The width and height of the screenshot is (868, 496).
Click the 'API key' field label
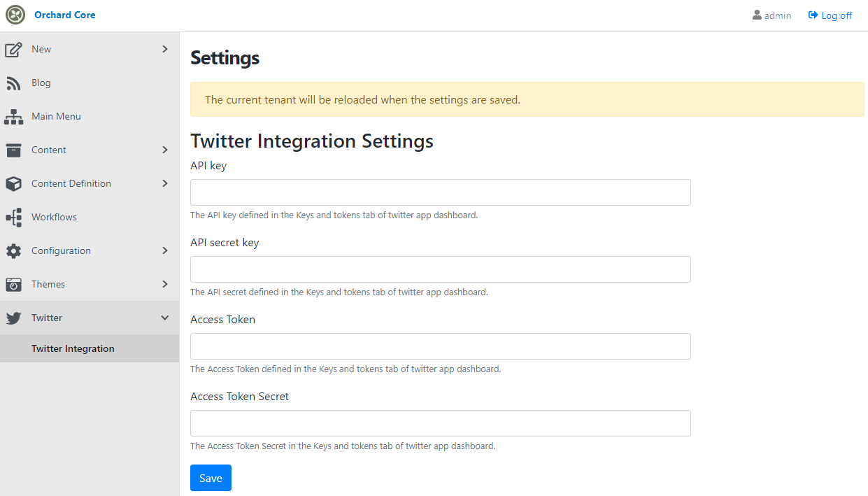tap(208, 166)
